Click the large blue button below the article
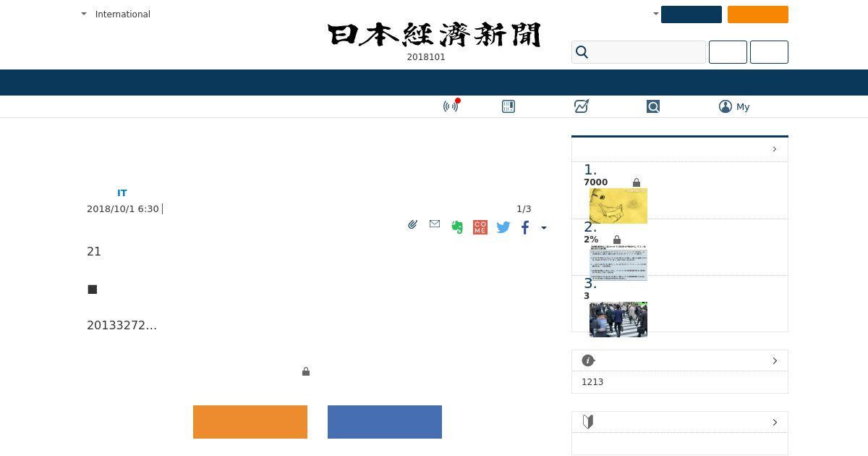This screenshot has height=456, width=868. click(x=385, y=422)
